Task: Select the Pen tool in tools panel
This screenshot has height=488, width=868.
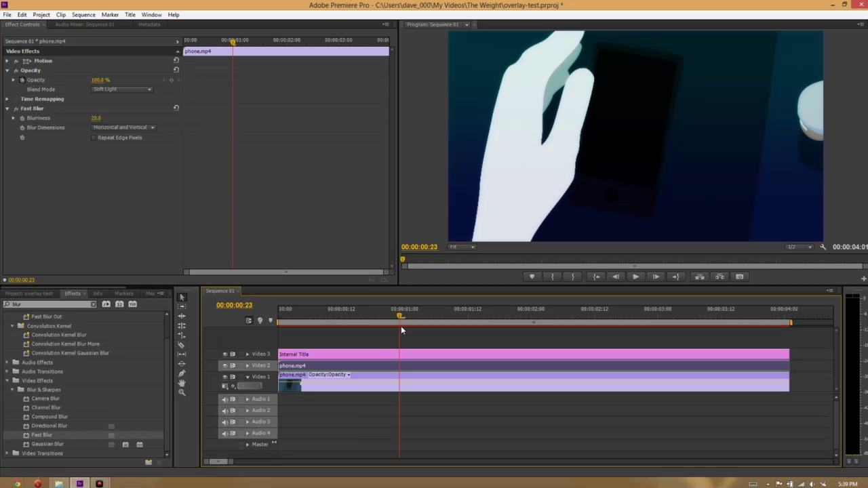Action: 181,373
